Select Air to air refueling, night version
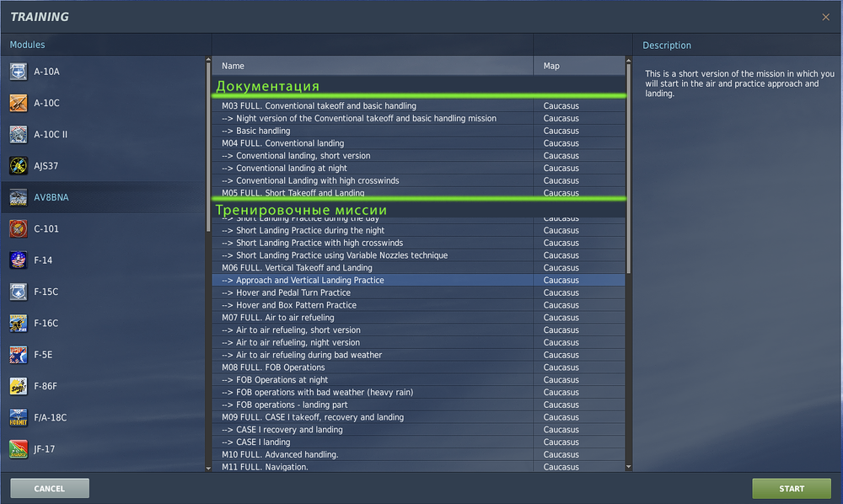The height and width of the screenshot is (504, 843). tap(418, 342)
